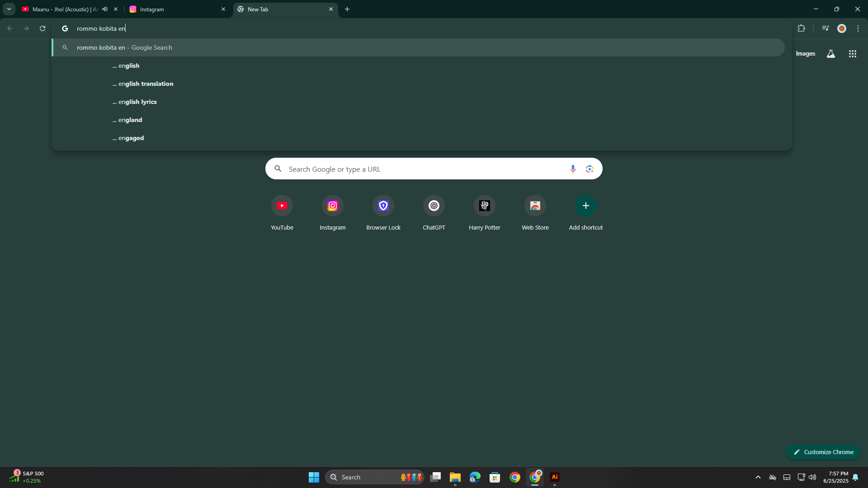This screenshot has height=488, width=868.
Task: Choose the '... english' suggestion
Action: click(418, 66)
